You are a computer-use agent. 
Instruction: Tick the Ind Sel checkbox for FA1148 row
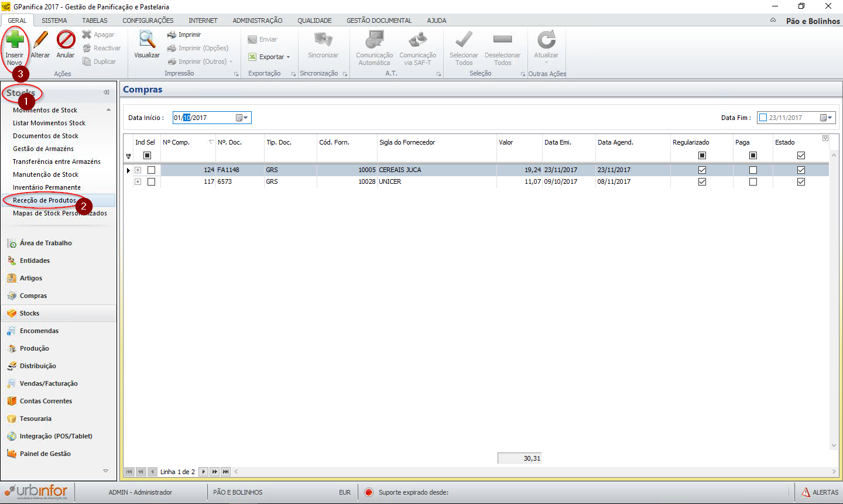[x=151, y=170]
